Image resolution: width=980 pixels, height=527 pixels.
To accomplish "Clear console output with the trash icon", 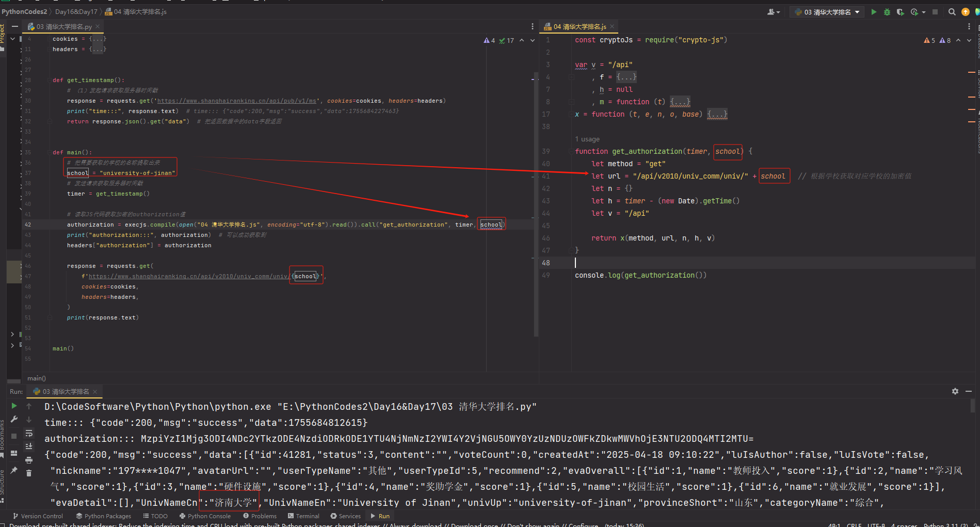I will click(x=29, y=473).
